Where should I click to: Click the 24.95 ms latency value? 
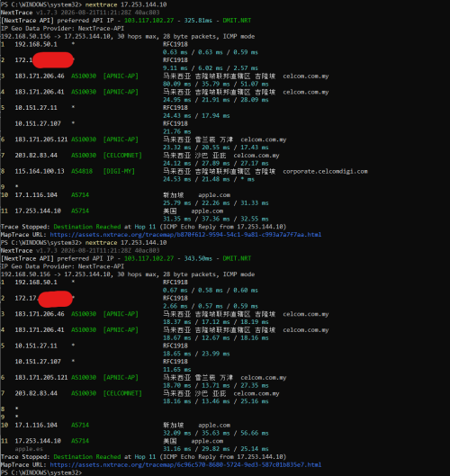(177, 100)
